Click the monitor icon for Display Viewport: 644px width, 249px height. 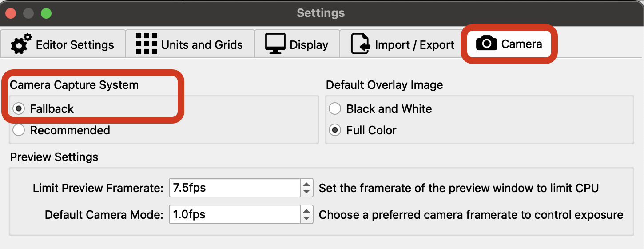click(275, 44)
